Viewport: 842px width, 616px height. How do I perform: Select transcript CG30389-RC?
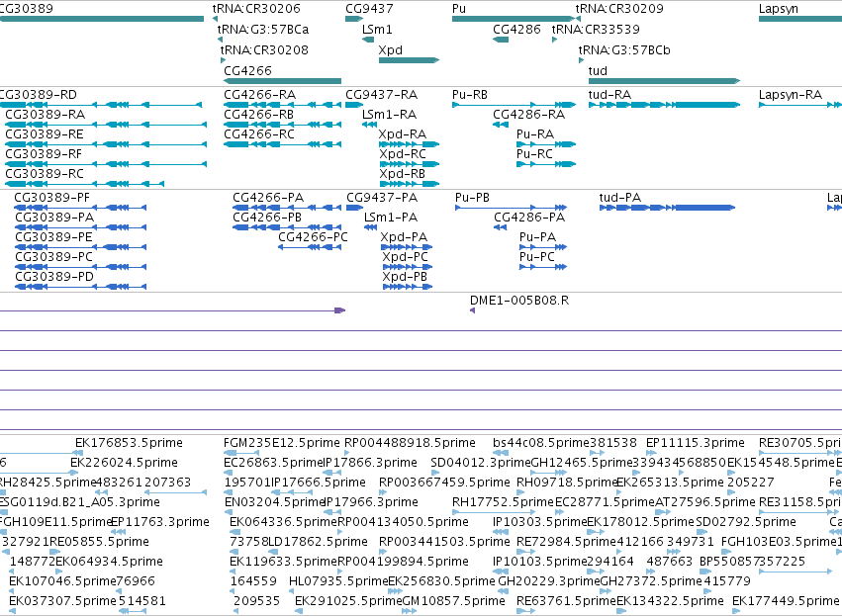tap(45, 174)
